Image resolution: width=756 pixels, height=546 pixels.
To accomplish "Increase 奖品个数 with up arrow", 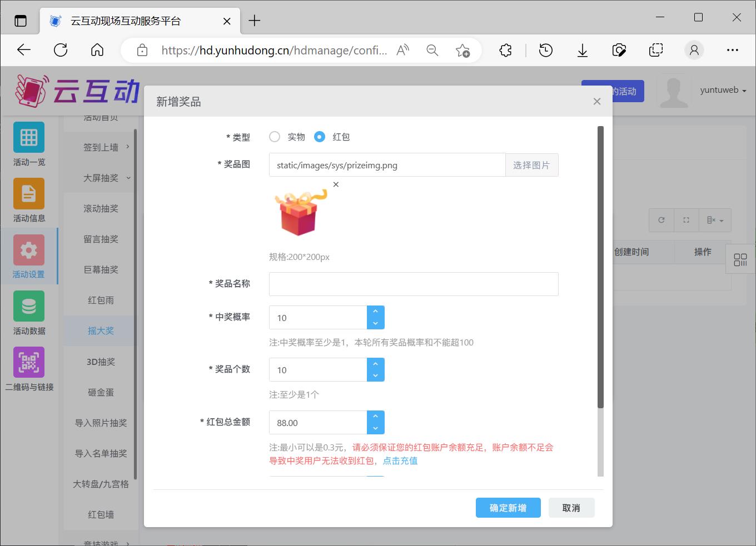I will [x=376, y=364].
